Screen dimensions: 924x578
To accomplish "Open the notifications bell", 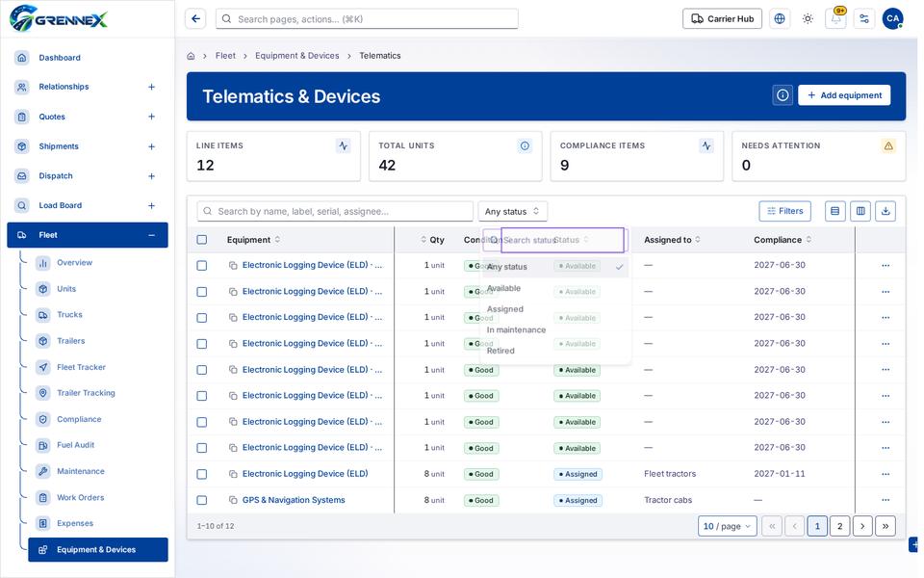I will (x=835, y=19).
